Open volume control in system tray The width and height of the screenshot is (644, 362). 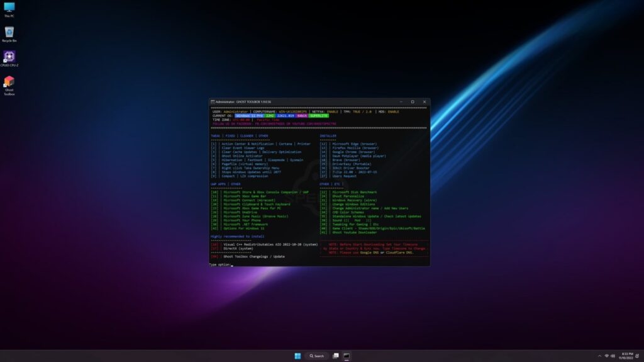pos(613,356)
